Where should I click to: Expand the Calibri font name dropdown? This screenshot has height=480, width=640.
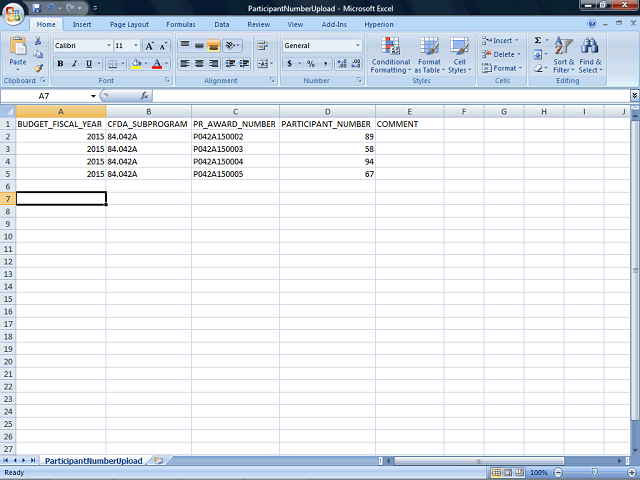point(108,46)
